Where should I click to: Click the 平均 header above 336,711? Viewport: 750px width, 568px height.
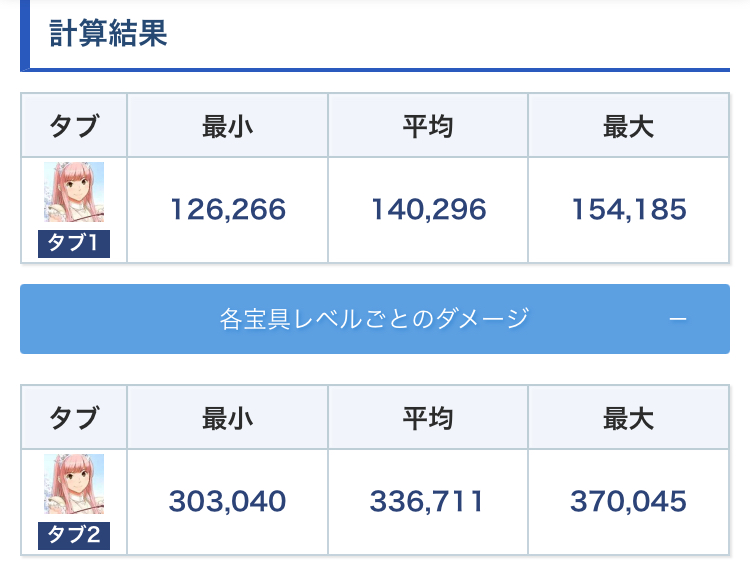tap(427, 418)
